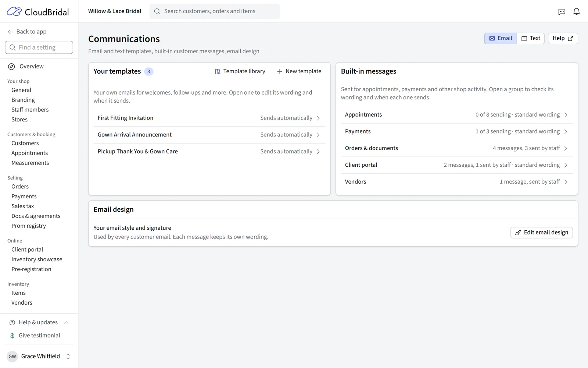Expand Client portal built-in messages chevron
588x368 pixels.
point(566,165)
